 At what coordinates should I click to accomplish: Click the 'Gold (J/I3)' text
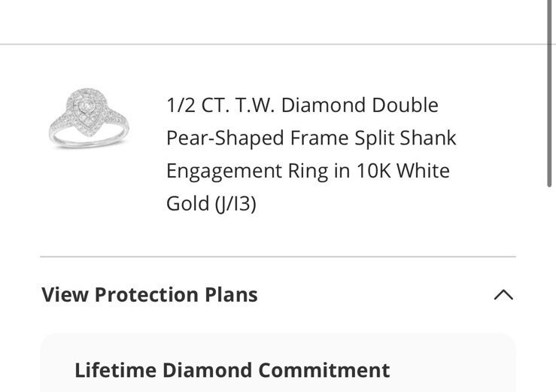[211, 204]
